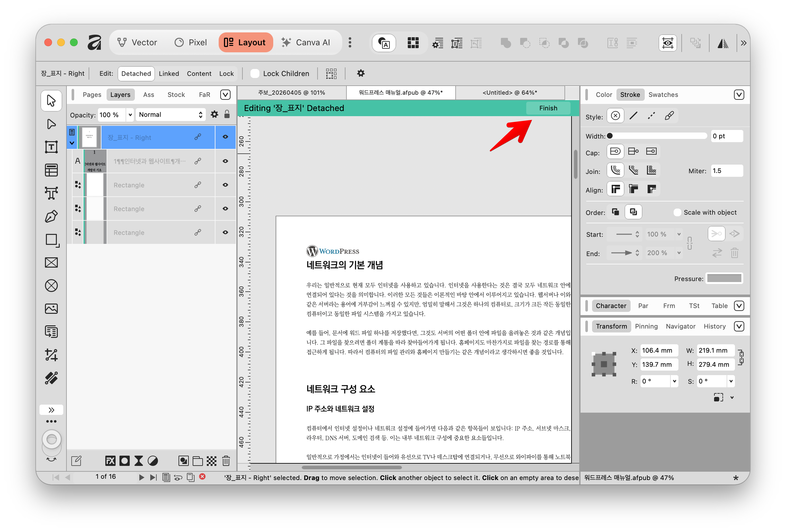The width and height of the screenshot is (786, 532).
Task: Switch to the Swatches tab
Action: click(663, 95)
